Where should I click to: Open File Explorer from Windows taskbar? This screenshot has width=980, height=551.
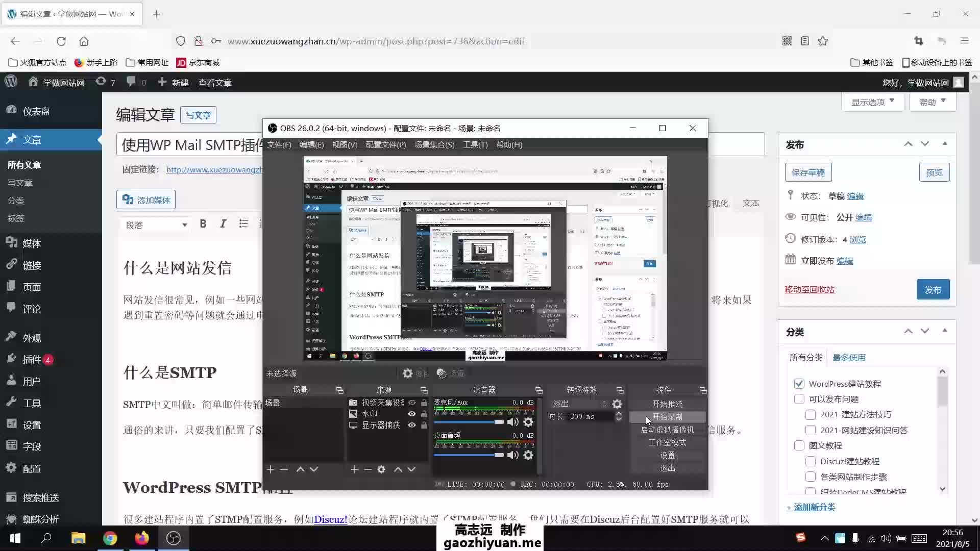click(78, 538)
